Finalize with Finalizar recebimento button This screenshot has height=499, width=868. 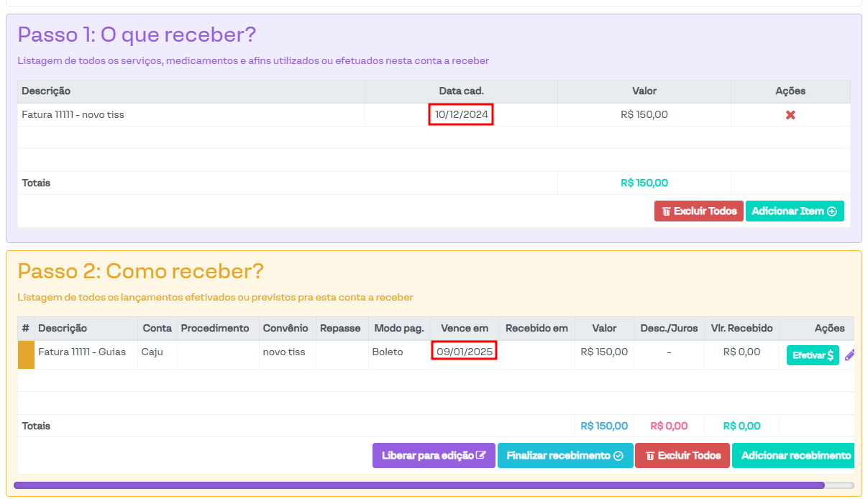click(x=565, y=456)
